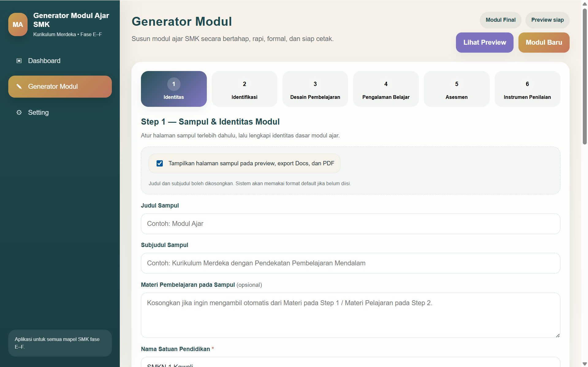Go to step 2 Identifikasi
588x367 pixels.
[x=245, y=89]
